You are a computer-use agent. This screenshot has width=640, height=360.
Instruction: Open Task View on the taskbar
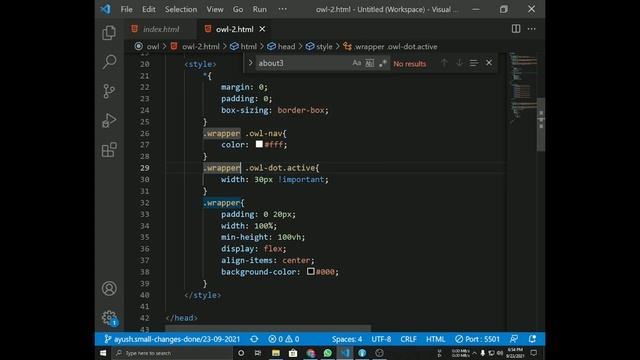pos(258,353)
